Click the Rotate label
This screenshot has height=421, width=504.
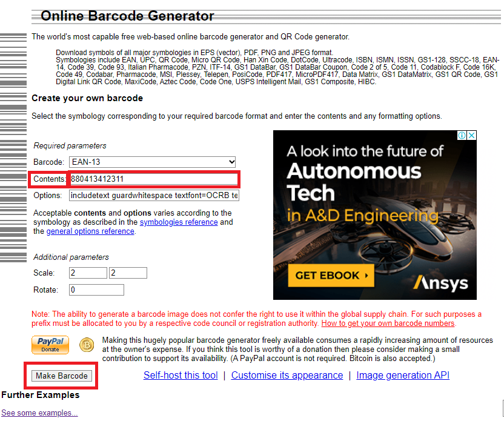[x=45, y=290]
